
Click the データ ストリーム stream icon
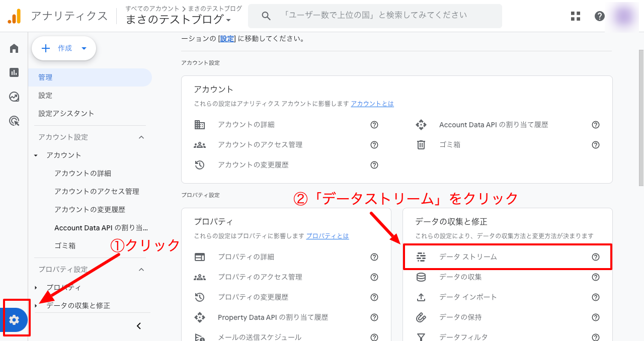[x=421, y=257]
